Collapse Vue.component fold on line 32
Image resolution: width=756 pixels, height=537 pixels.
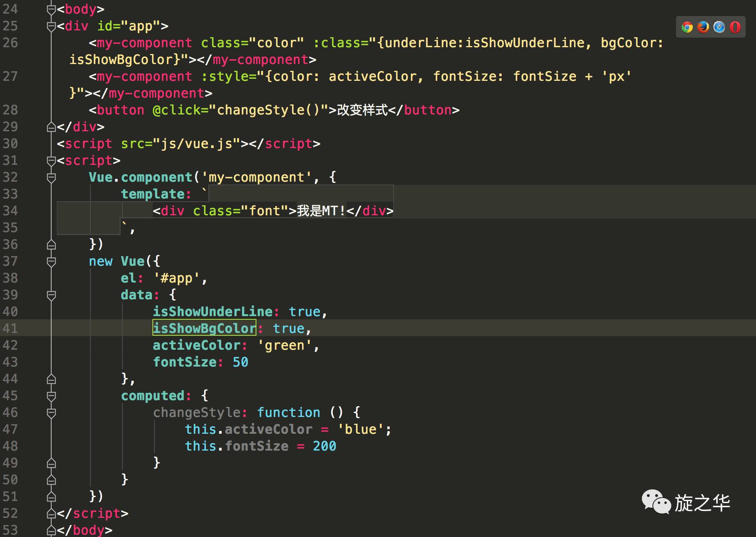click(51, 178)
